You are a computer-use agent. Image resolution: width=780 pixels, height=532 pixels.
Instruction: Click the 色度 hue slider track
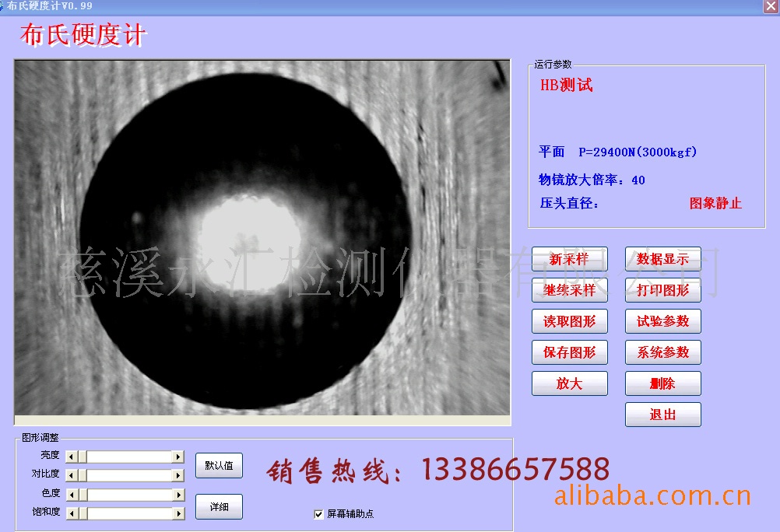pyautogui.click(x=128, y=495)
